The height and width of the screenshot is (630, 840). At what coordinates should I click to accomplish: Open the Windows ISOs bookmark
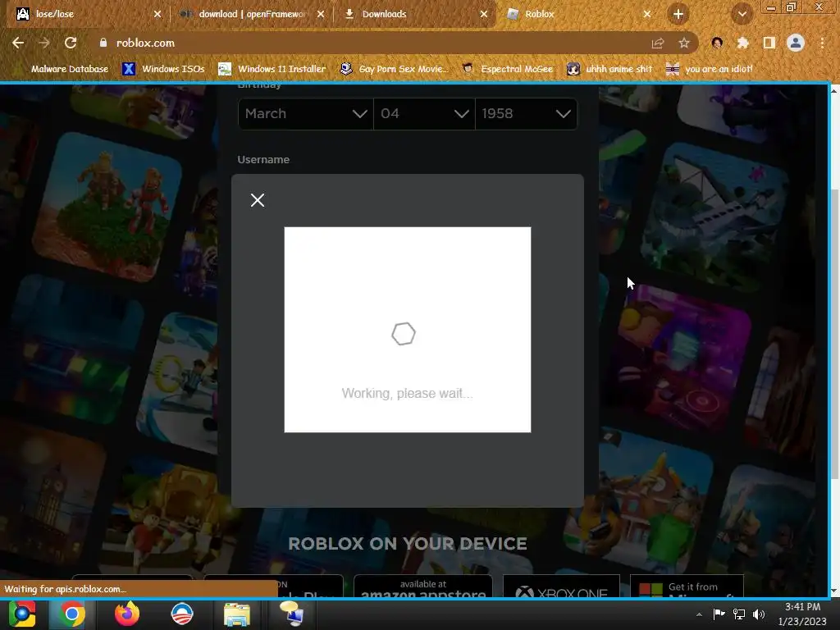tap(164, 69)
